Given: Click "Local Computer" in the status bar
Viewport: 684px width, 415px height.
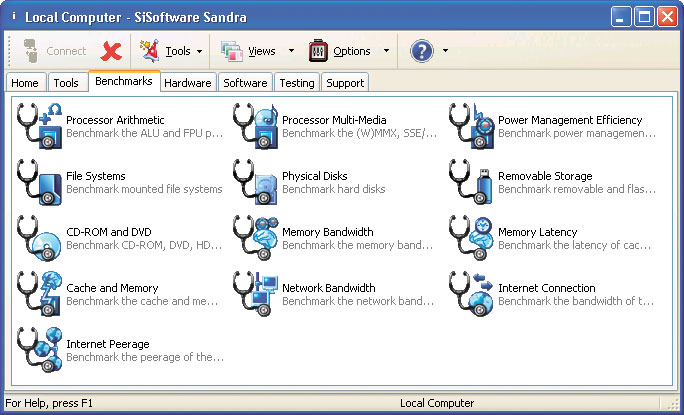Looking at the screenshot, I should [x=437, y=403].
